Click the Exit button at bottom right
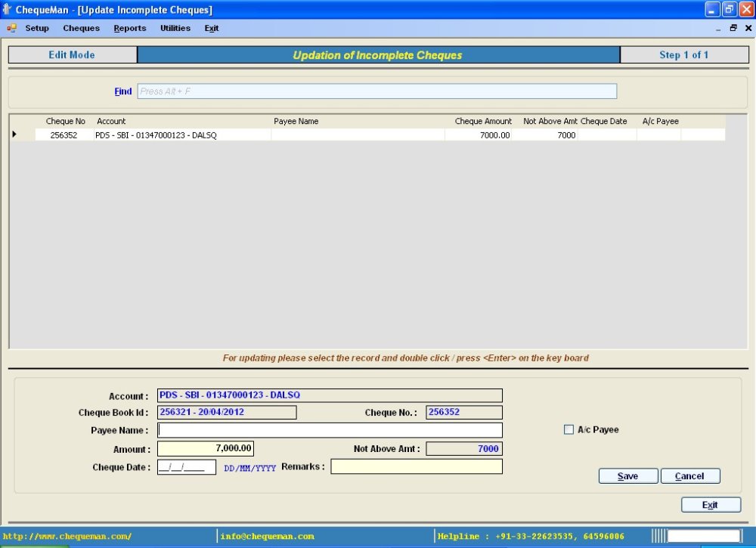Screen dimensions: 756x548 [711, 504]
